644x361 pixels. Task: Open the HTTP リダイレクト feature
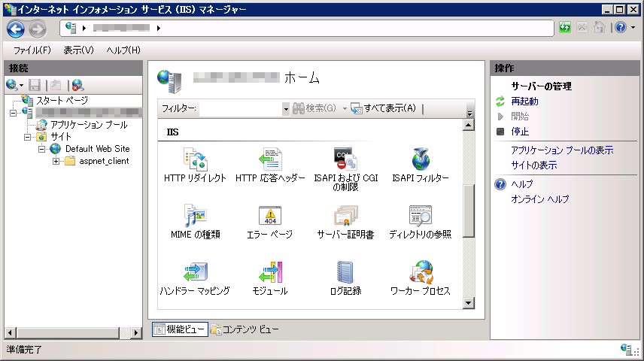[195, 165]
